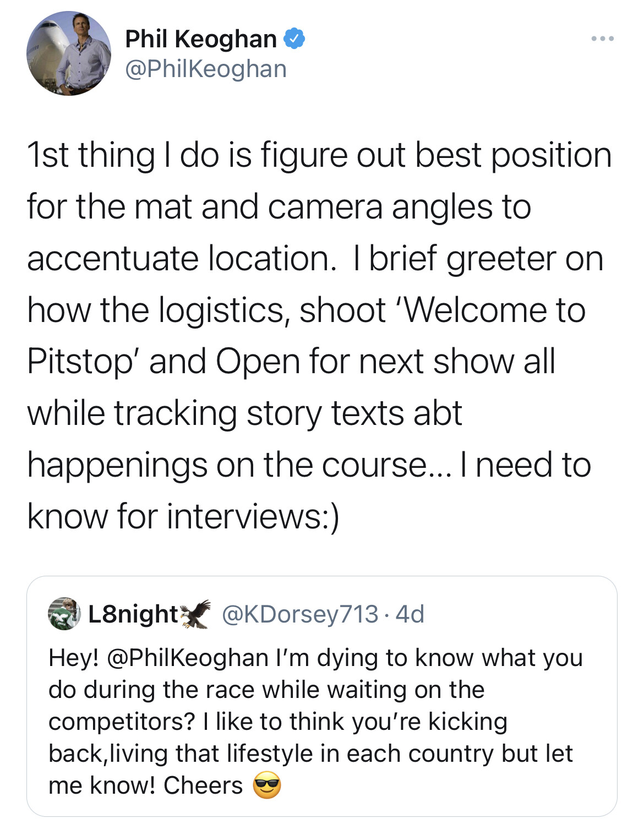Click the "happenings on the course" line

(x=309, y=465)
